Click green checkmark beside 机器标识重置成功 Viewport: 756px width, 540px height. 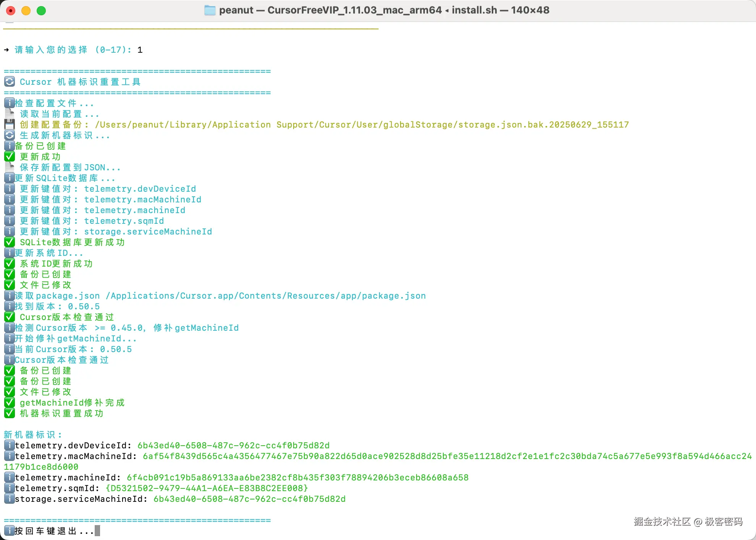click(x=10, y=413)
